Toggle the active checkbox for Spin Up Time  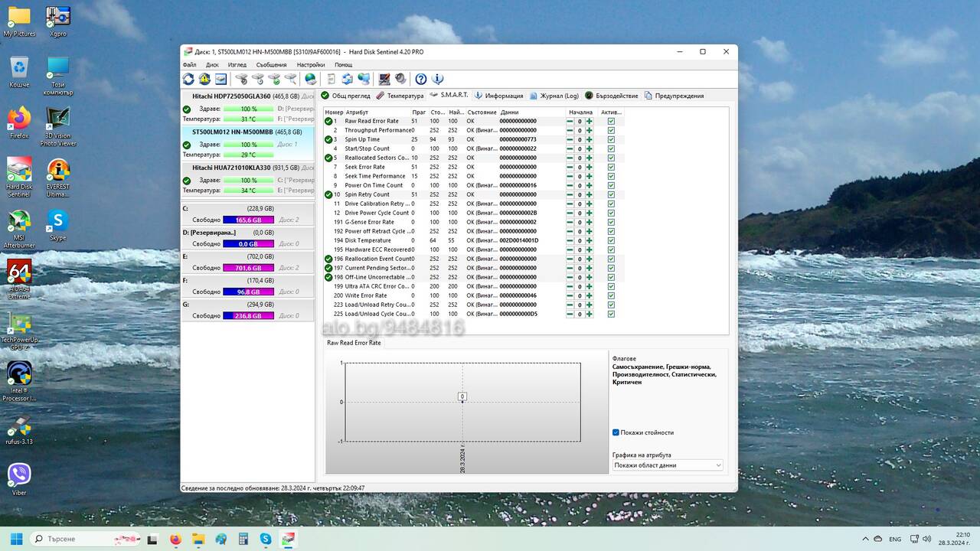tap(611, 139)
